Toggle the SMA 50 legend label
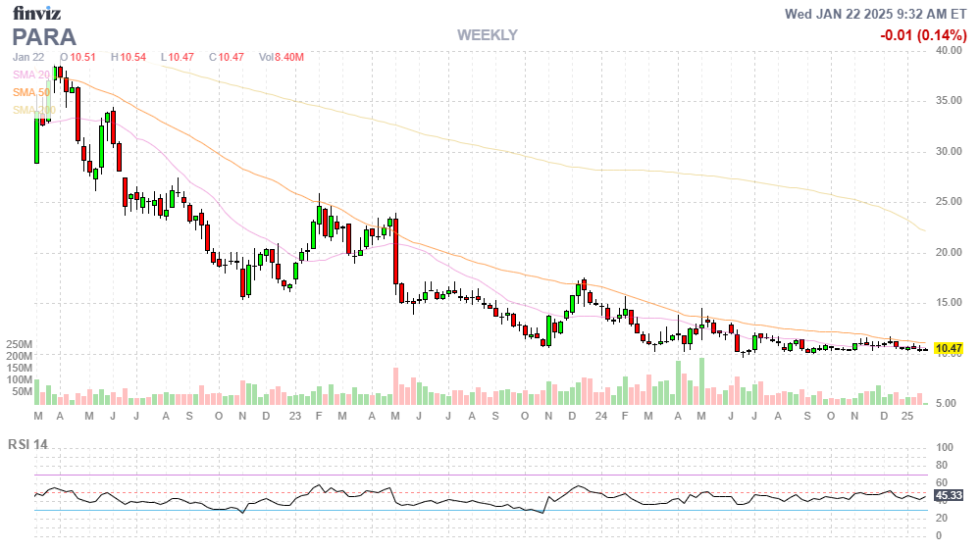The height and width of the screenshot is (551, 980). (31, 92)
